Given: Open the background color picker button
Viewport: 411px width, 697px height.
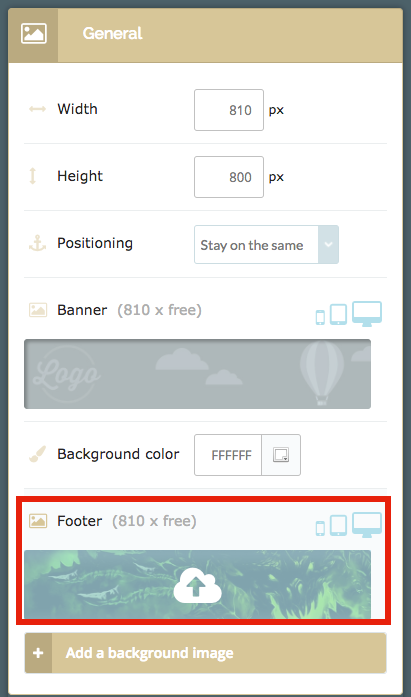Looking at the screenshot, I should tap(281, 455).
